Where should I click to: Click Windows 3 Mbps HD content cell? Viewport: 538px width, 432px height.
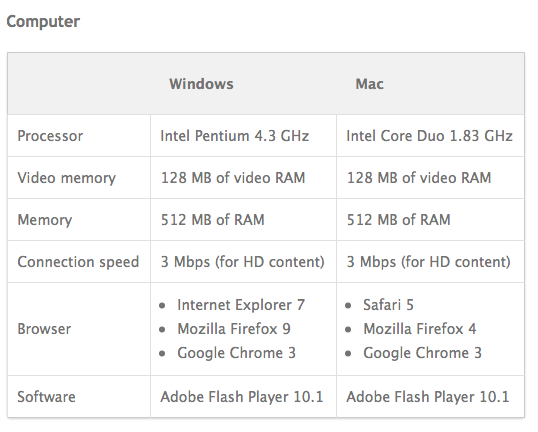pyautogui.click(x=243, y=262)
